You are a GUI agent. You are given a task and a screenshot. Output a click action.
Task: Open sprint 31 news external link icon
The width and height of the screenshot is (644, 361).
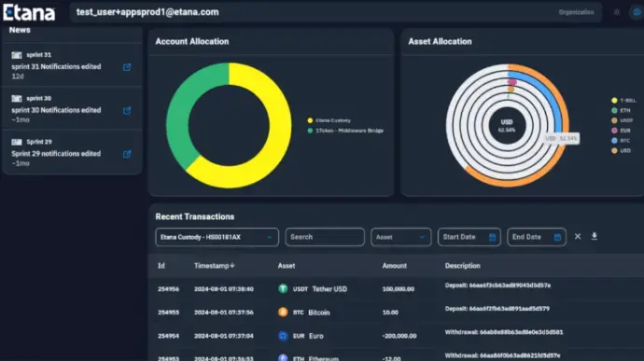pos(127,67)
